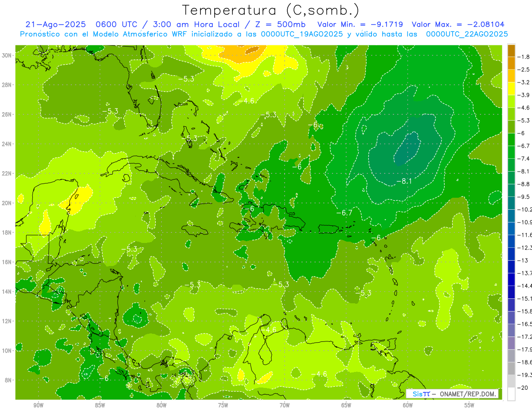Viewport: 532px width, 411px height.
Task: Click colorbar scale value -20
Action: pos(523,388)
